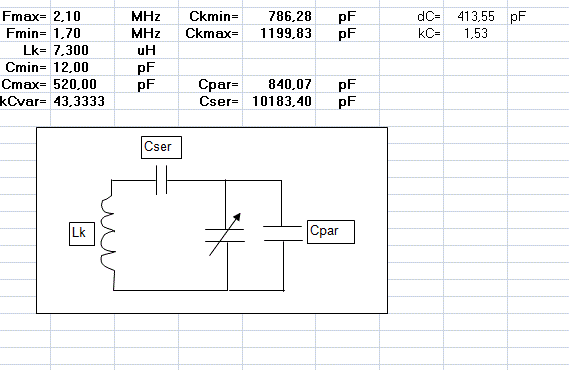Image resolution: width=569 pixels, height=370 pixels.
Task: Click the pF unit after Ckmax value
Action: [347, 33]
